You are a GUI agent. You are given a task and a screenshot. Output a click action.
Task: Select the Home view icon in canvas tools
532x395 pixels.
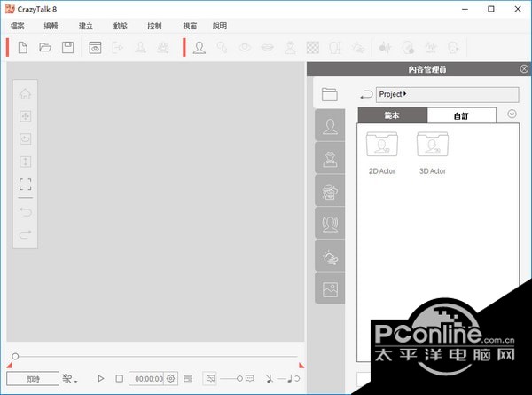click(x=25, y=93)
